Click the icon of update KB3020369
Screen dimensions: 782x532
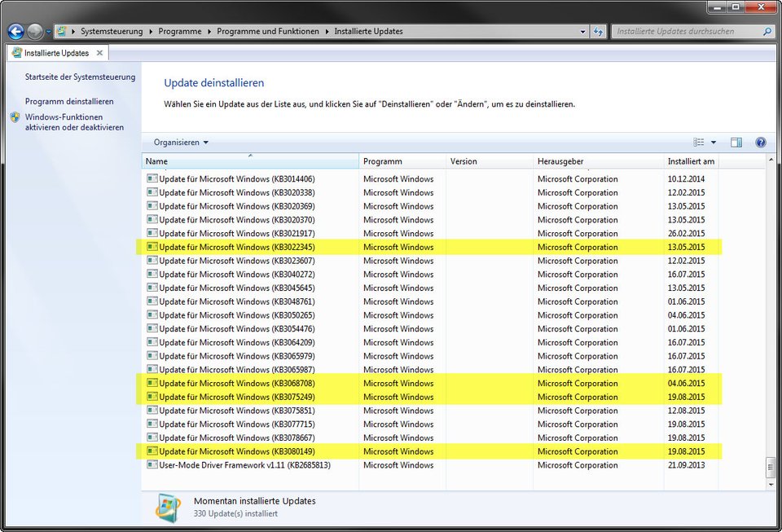point(152,206)
